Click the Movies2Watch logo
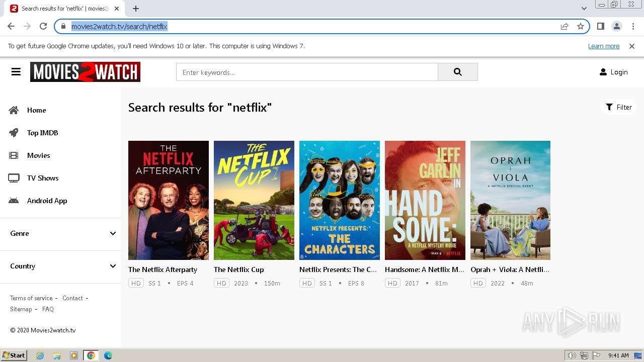Viewport: 644px width, 362px height. (85, 72)
